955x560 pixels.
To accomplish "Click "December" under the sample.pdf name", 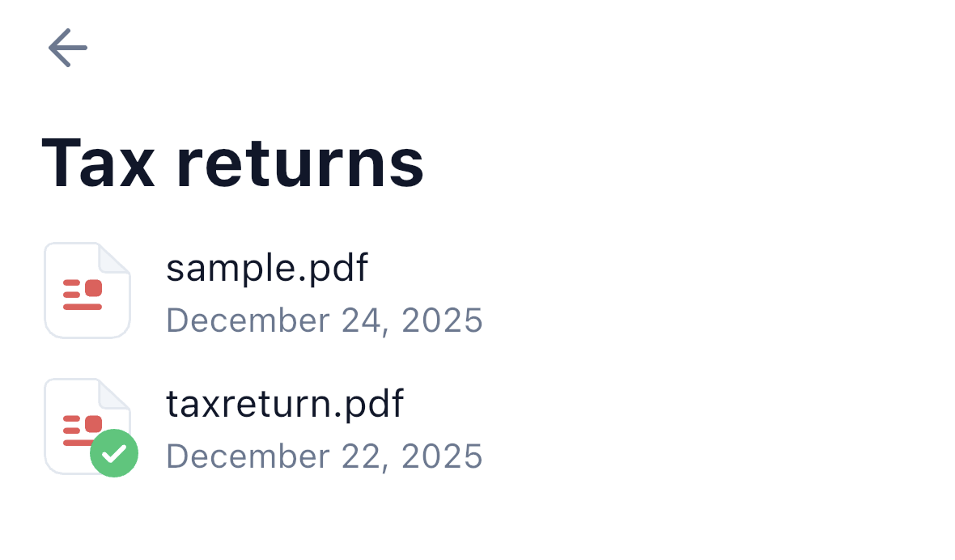I will [248, 320].
